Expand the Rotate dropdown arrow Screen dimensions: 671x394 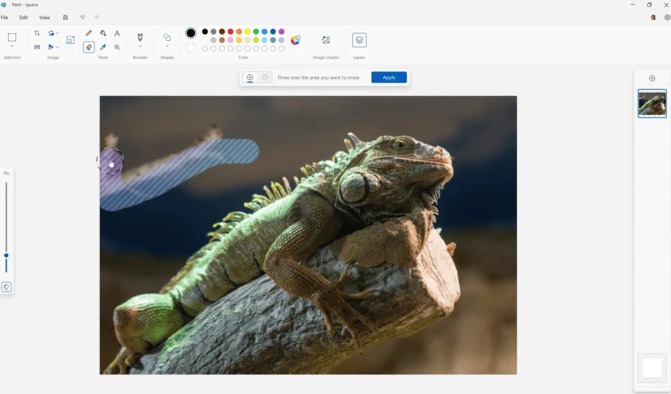tap(58, 33)
